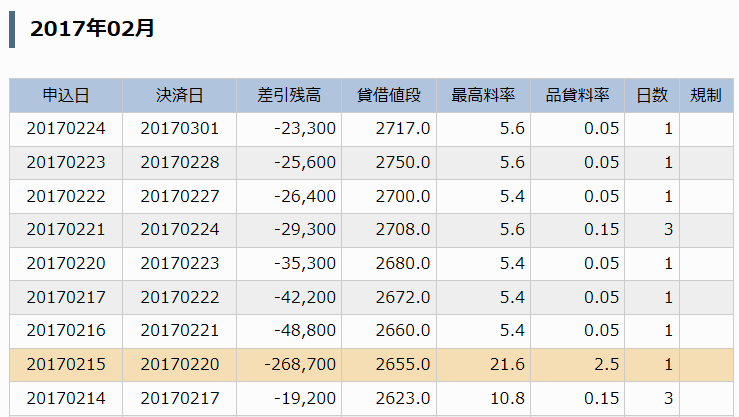This screenshot has width=739, height=417.
Task: Click settlement date cell 20170217
Action: (180, 399)
